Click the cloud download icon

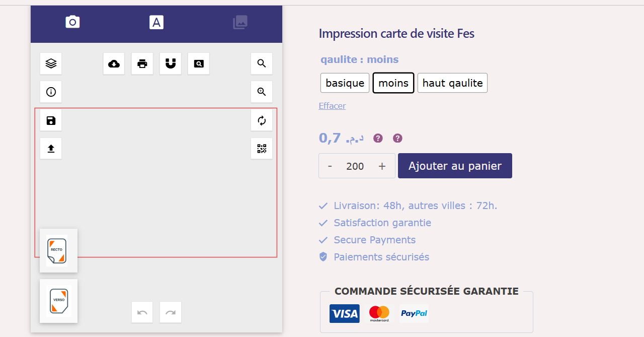pyautogui.click(x=114, y=63)
